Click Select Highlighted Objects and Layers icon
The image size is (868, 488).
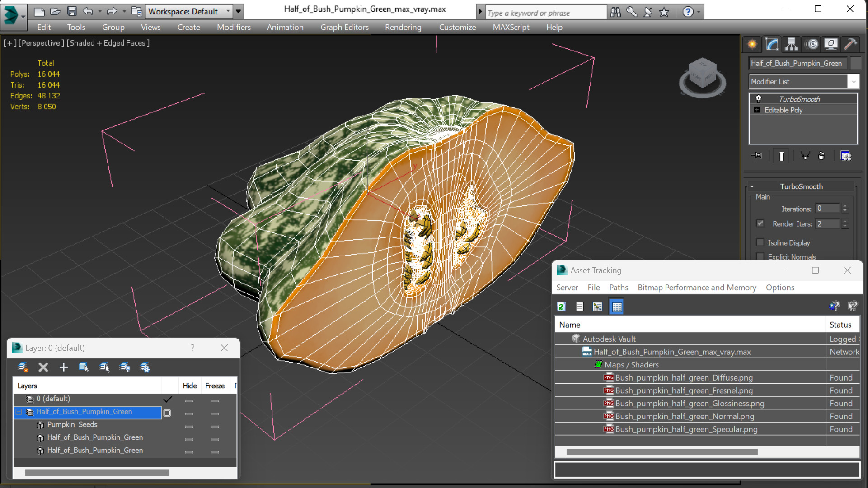pos(84,367)
